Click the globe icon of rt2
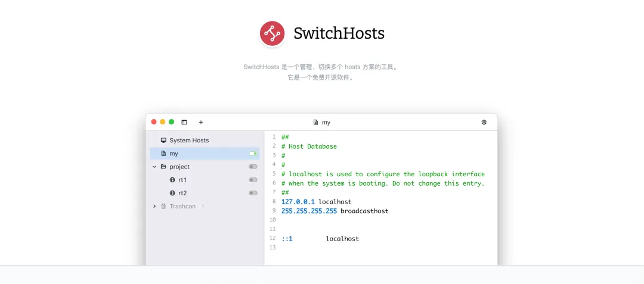The height and width of the screenshot is (284, 644). point(172,193)
